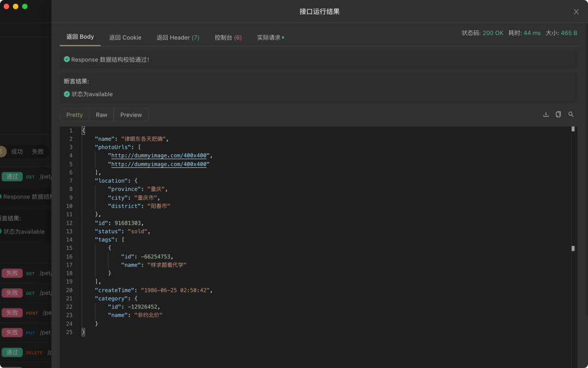Viewport: 588px width, 368px height.
Task: Select the passed DELETE request row
Action: (x=26, y=352)
